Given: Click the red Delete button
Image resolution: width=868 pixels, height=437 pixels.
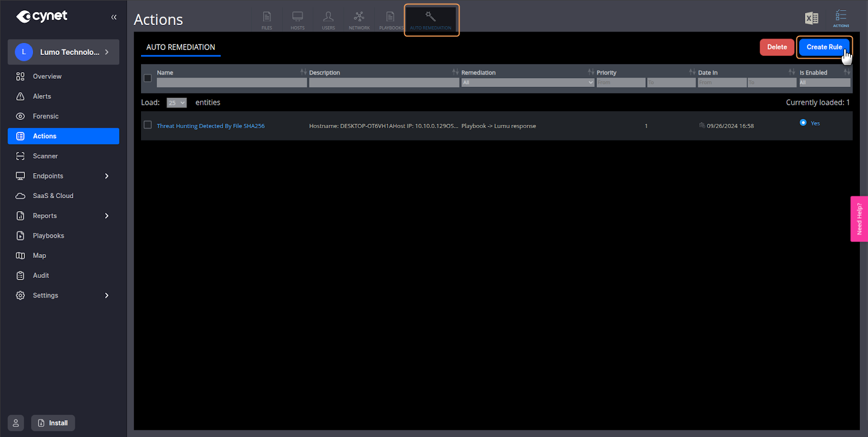Looking at the screenshot, I should pyautogui.click(x=777, y=47).
